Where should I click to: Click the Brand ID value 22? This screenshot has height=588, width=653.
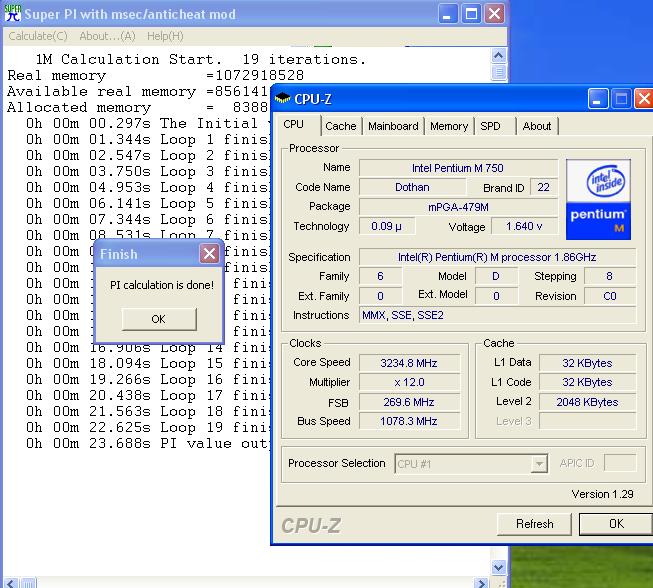point(543,187)
